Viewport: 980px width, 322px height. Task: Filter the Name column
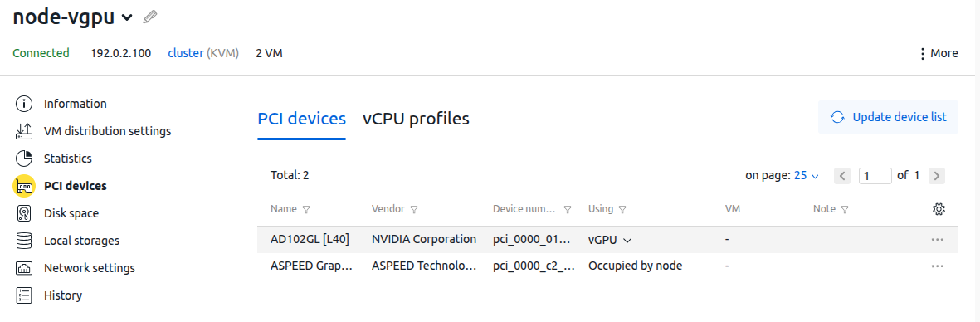305,210
